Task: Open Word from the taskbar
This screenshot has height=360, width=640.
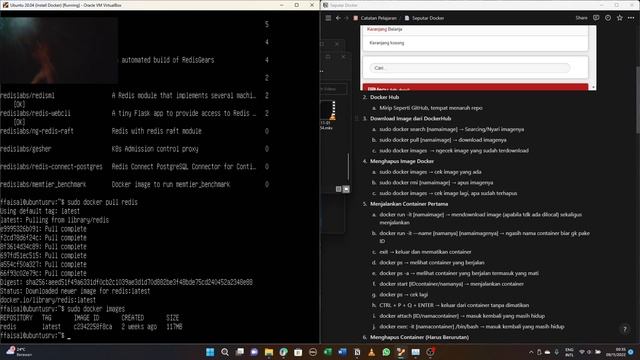Action: (342, 352)
